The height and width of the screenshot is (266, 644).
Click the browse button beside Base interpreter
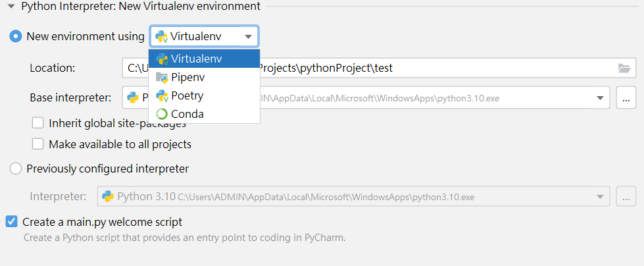626,98
